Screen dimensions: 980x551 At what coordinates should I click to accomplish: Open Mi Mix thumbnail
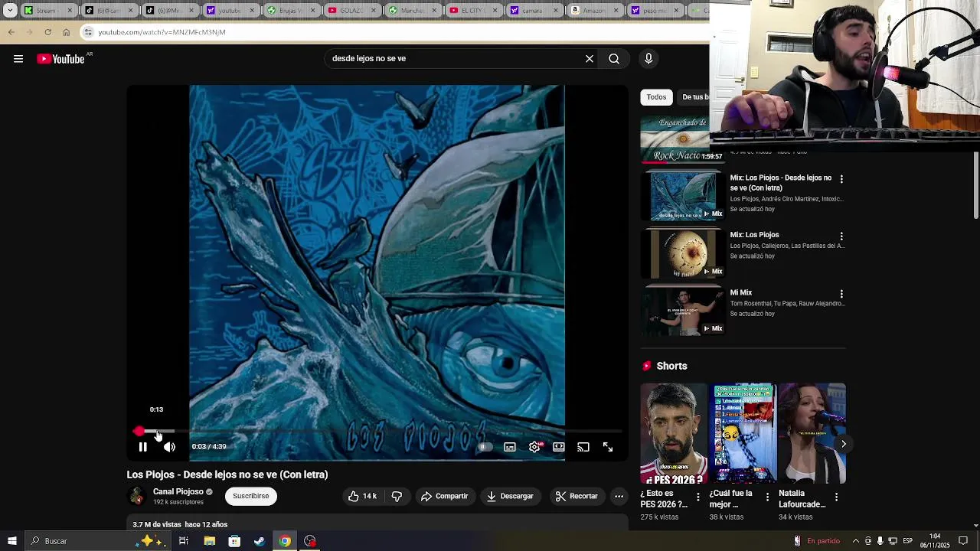684,311
